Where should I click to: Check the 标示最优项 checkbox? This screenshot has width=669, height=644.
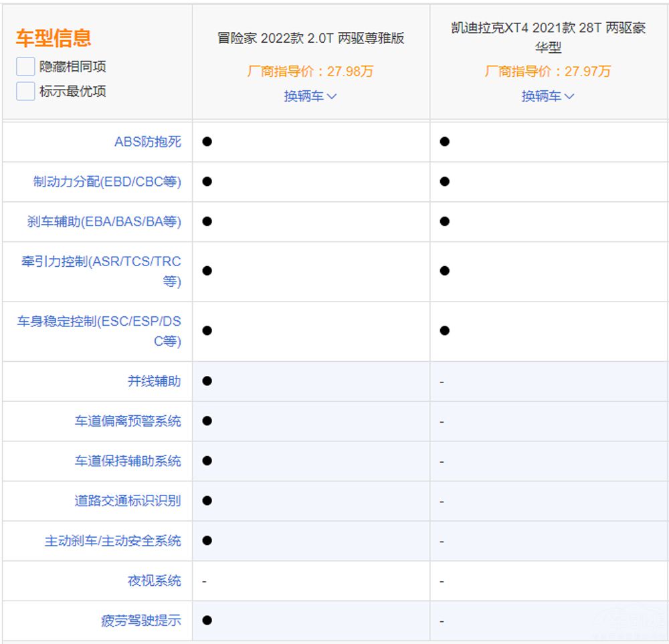click(25, 92)
